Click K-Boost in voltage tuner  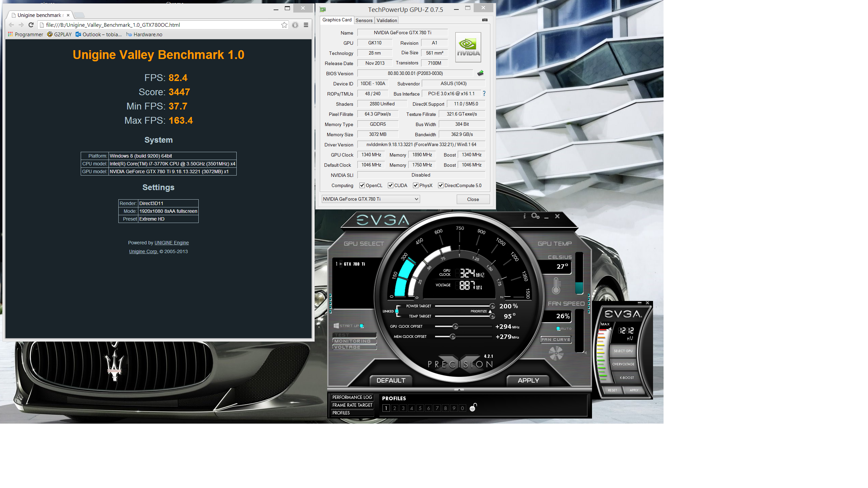click(627, 378)
